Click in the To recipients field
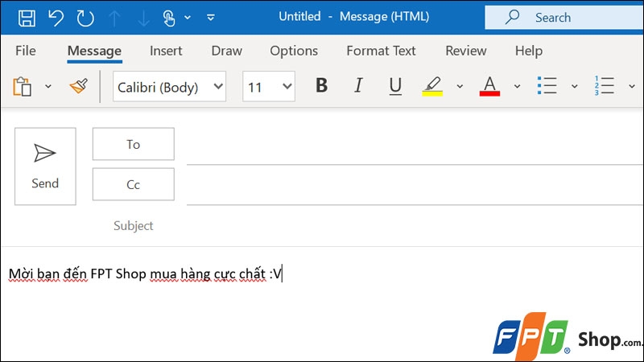Screen dimensions: 644x362 coord(415,146)
